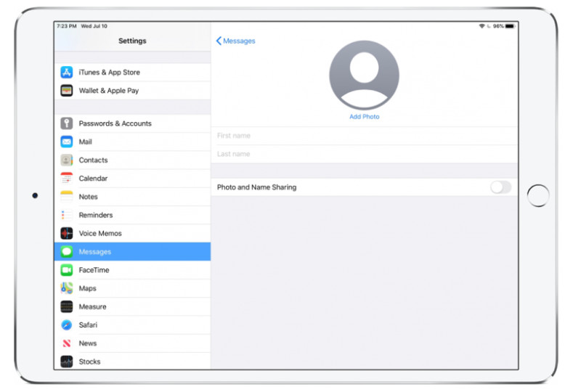The height and width of the screenshot is (392, 565).
Task: Open the Maps settings row
Action: (132, 288)
